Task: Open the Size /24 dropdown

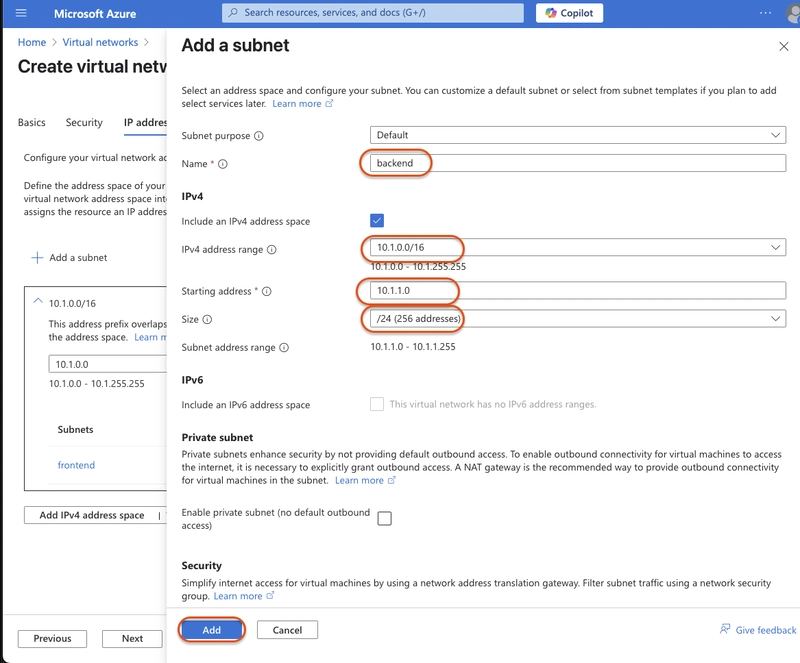Action: coord(578,318)
